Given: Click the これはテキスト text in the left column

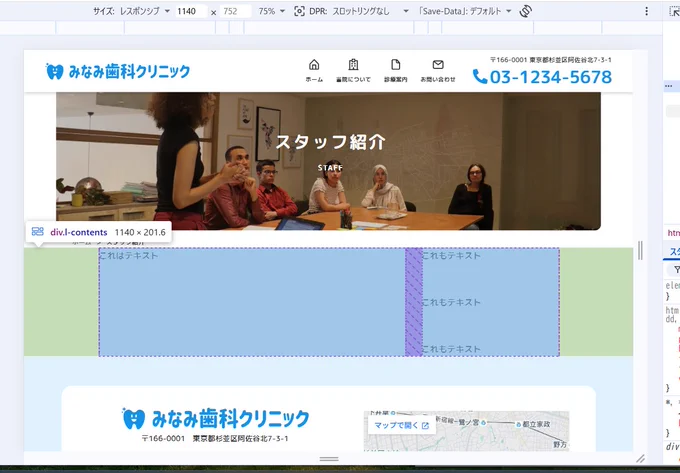Looking at the screenshot, I should pos(128,255).
